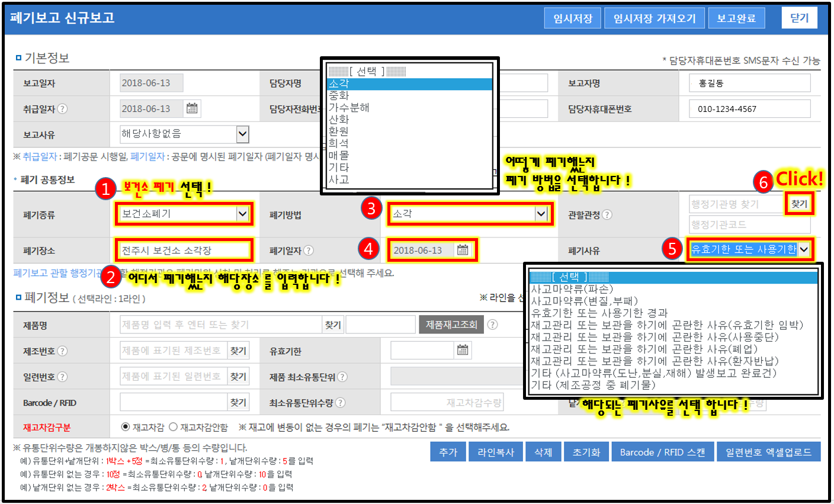Expand the 폐기사유 dropdown arrow
834x504 pixels.
pyautogui.click(x=804, y=250)
